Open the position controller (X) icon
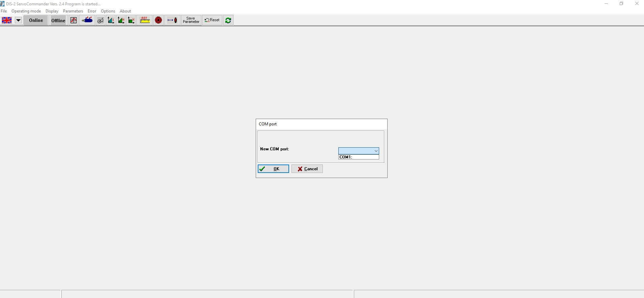644x298 pixels. point(131,20)
